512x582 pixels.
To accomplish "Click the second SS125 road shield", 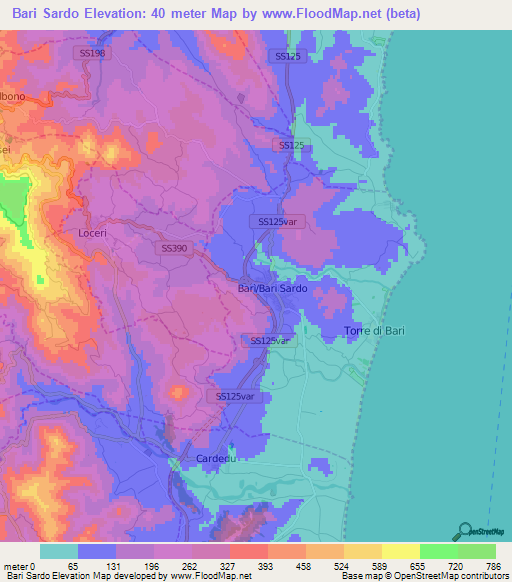I will (x=291, y=145).
